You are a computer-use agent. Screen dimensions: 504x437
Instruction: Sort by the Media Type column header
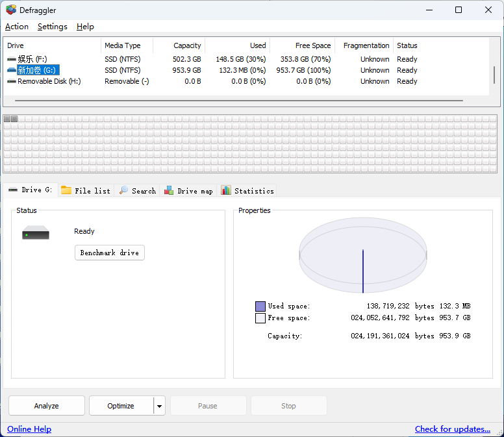pos(127,45)
